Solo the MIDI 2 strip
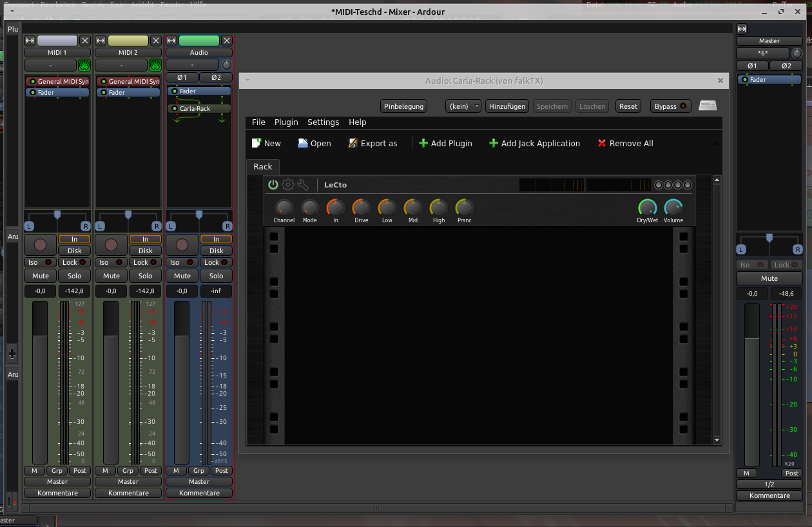 (x=145, y=276)
